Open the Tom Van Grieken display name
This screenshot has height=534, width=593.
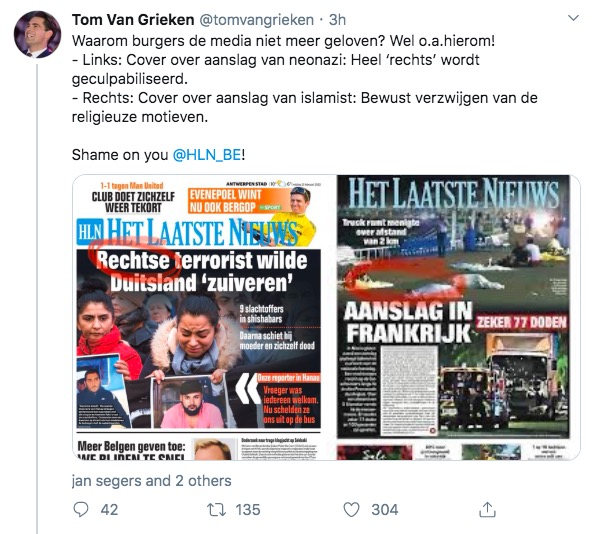click(x=133, y=20)
